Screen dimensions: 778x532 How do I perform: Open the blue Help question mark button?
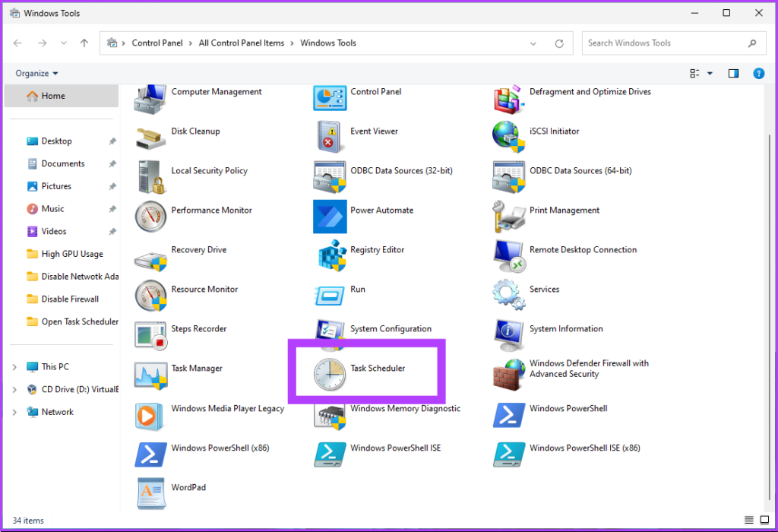(x=759, y=74)
